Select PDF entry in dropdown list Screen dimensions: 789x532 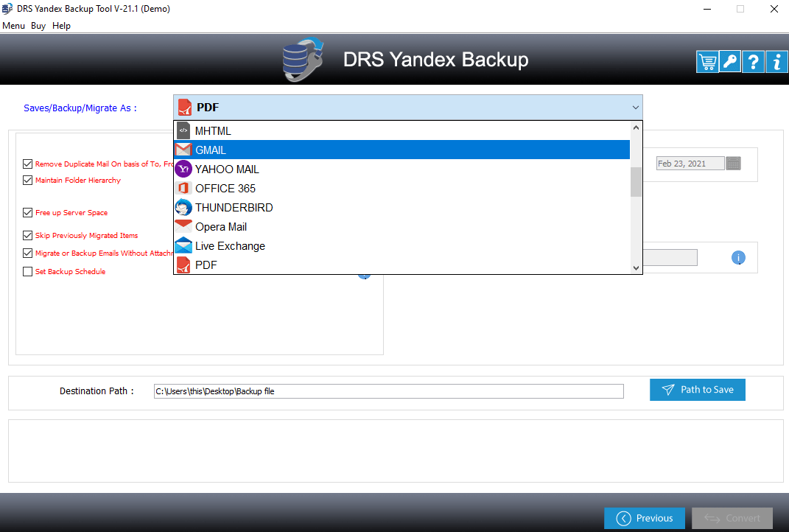[x=402, y=265]
